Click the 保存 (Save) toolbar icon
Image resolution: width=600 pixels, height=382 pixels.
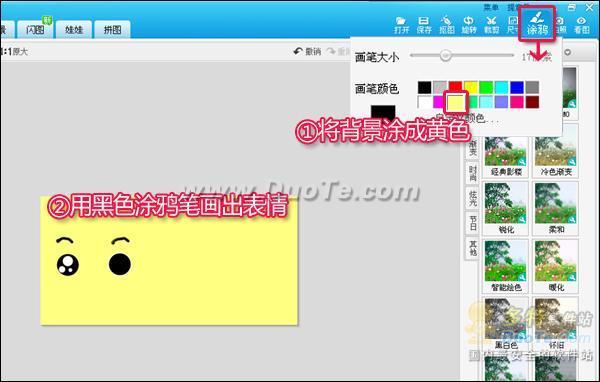[x=424, y=25]
